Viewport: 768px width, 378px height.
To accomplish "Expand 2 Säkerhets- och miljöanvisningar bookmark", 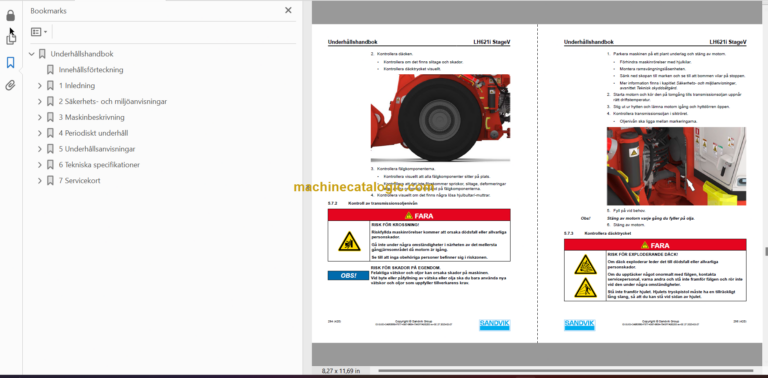I will pyautogui.click(x=40, y=101).
